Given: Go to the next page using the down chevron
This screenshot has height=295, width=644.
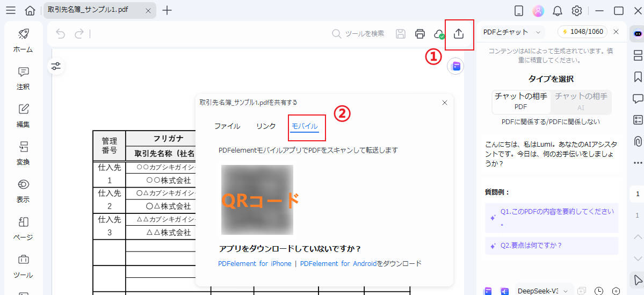Looking at the screenshot, I should coord(638,258).
